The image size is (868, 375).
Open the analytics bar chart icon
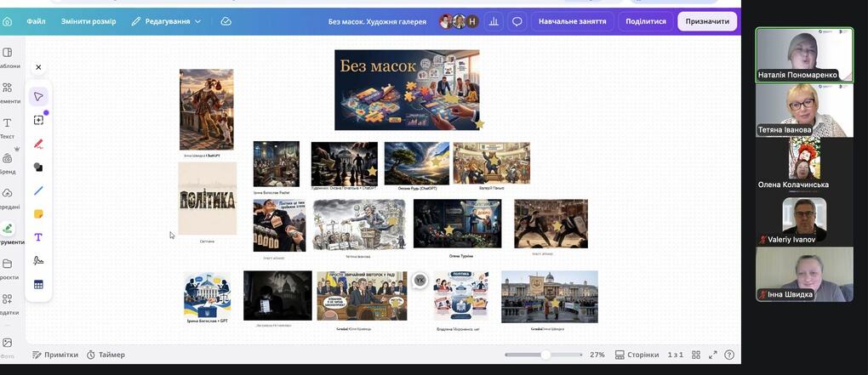tap(494, 21)
